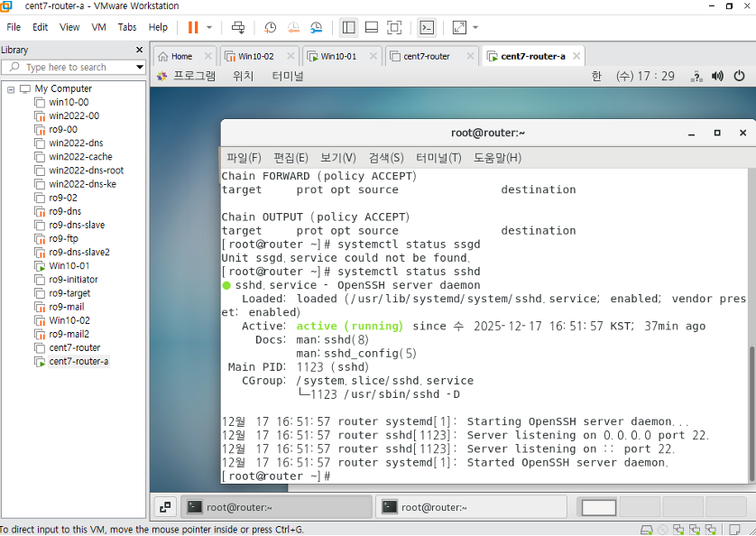
Task: Close the Library panel
Action: (139, 50)
